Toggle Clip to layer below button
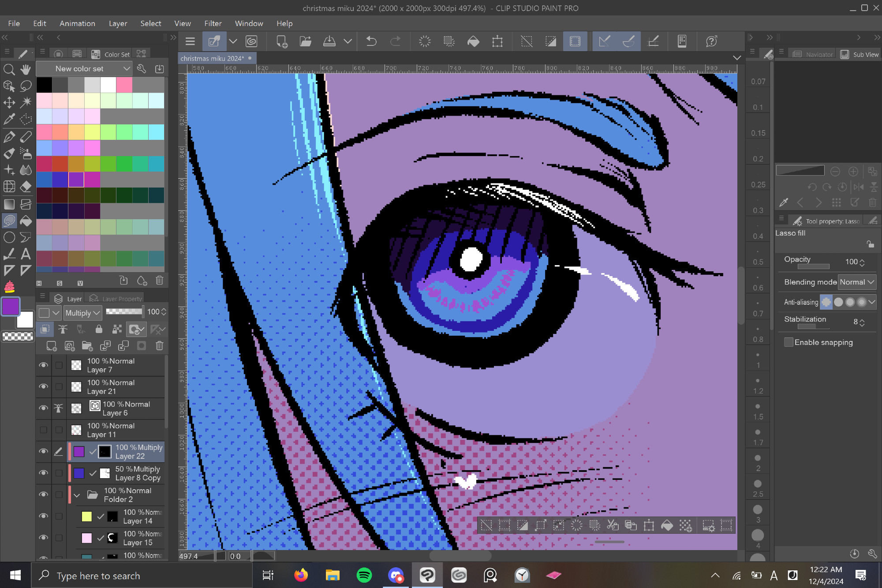 45,329
